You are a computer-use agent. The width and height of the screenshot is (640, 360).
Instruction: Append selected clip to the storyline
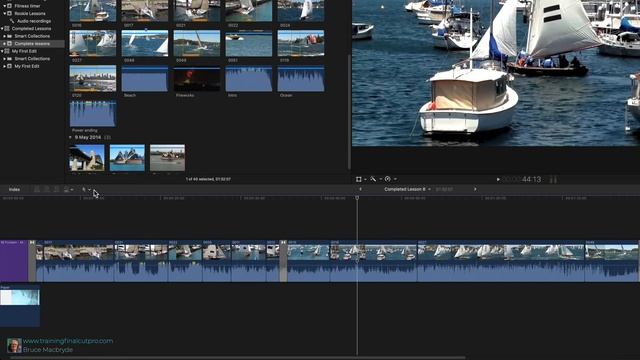click(x=56, y=189)
